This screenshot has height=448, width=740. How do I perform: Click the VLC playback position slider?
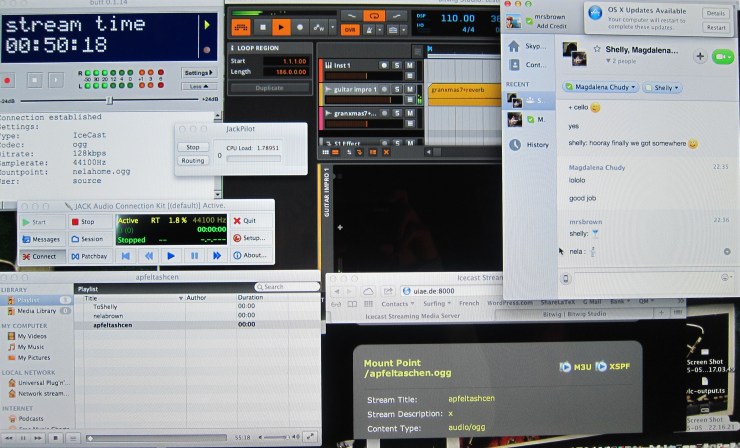(157, 438)
